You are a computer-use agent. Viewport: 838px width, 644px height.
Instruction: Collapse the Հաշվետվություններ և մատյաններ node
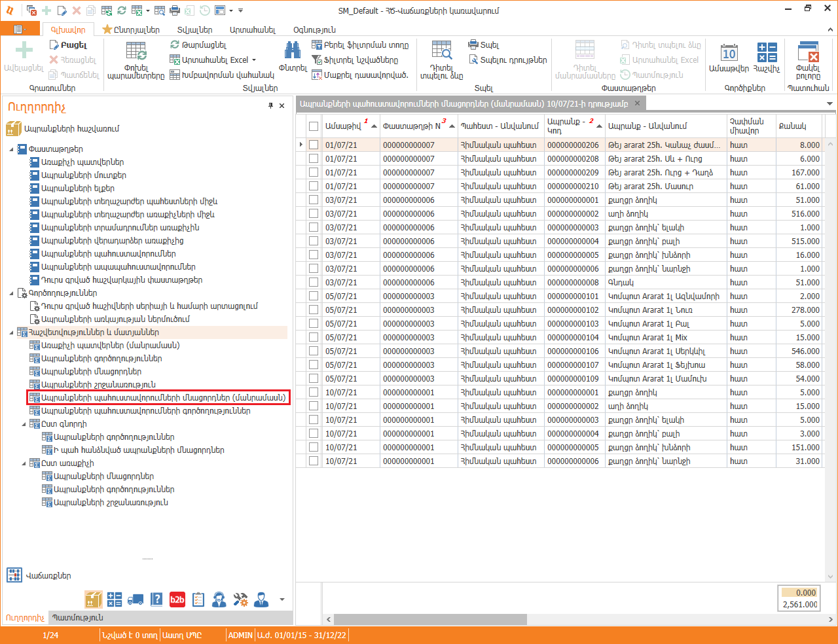point(11,332)
